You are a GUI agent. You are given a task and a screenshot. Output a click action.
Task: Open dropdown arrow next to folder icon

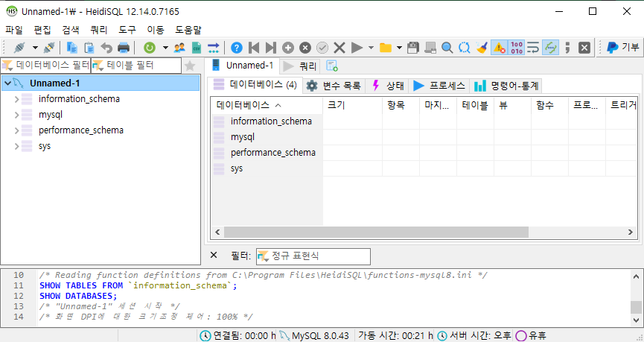click(x=399, y=48)
